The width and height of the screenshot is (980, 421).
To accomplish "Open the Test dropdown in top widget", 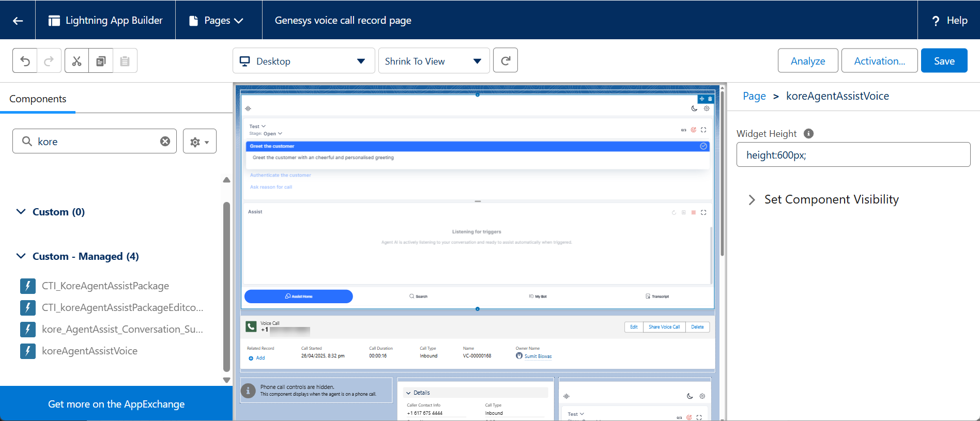I will (257, 126).
